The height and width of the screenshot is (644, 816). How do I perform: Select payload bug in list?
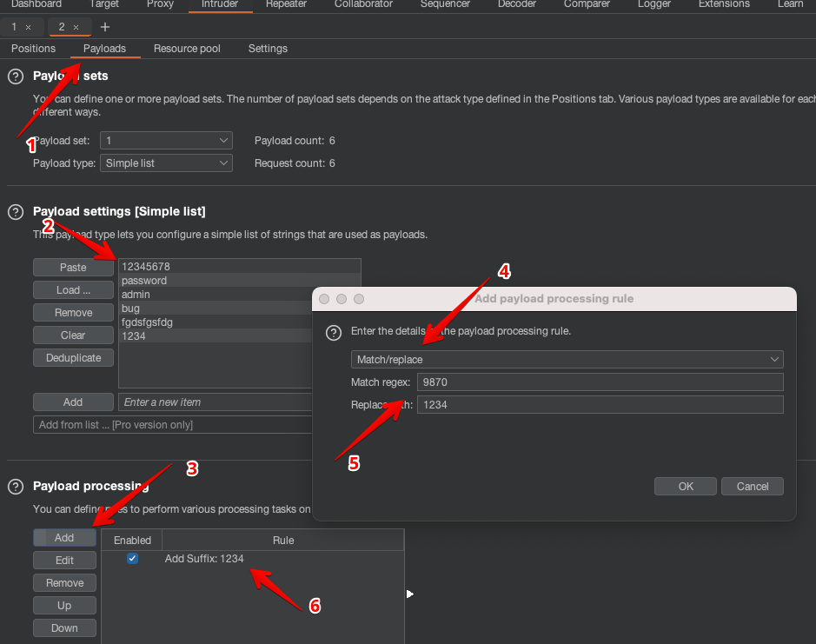tap(216, 309)
